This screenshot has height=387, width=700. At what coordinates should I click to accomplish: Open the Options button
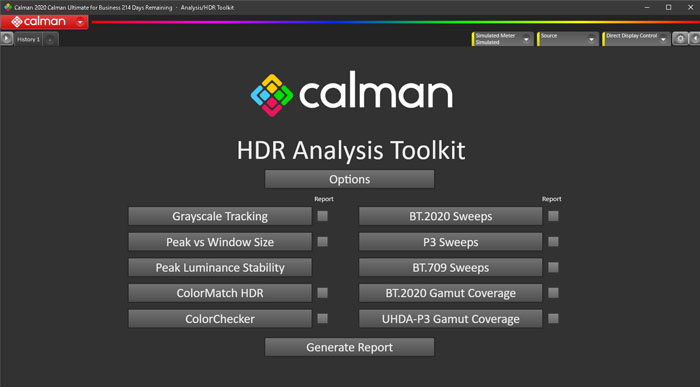[349, 179]
